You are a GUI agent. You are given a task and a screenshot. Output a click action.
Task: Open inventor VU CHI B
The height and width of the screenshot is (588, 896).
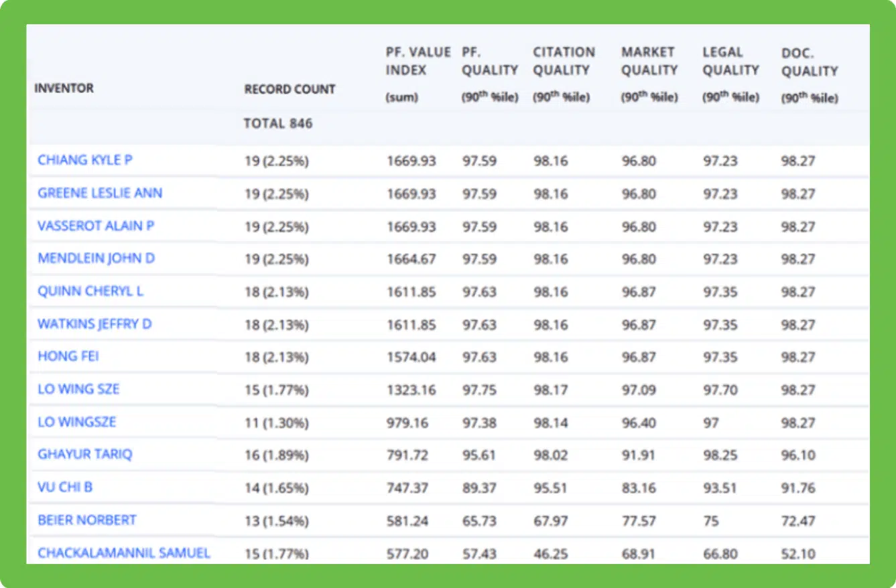tap(65, 487)
